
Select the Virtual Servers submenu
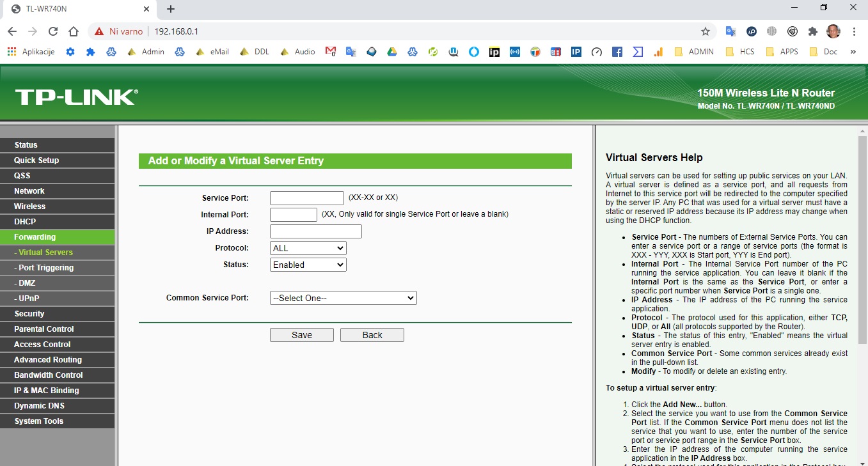[x=58, y=252]
